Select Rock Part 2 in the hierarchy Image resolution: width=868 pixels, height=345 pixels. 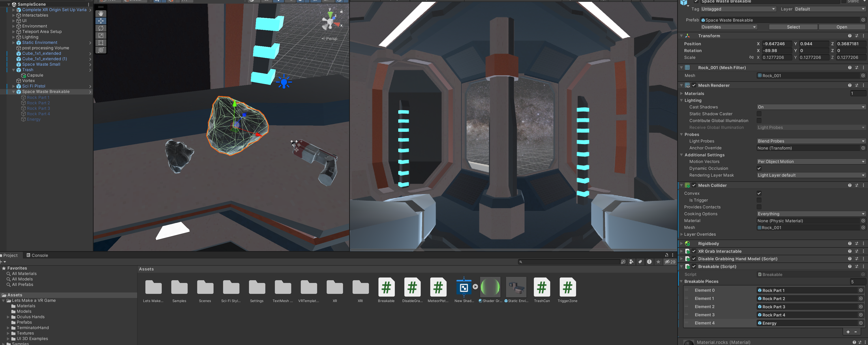tap(38, 103)
